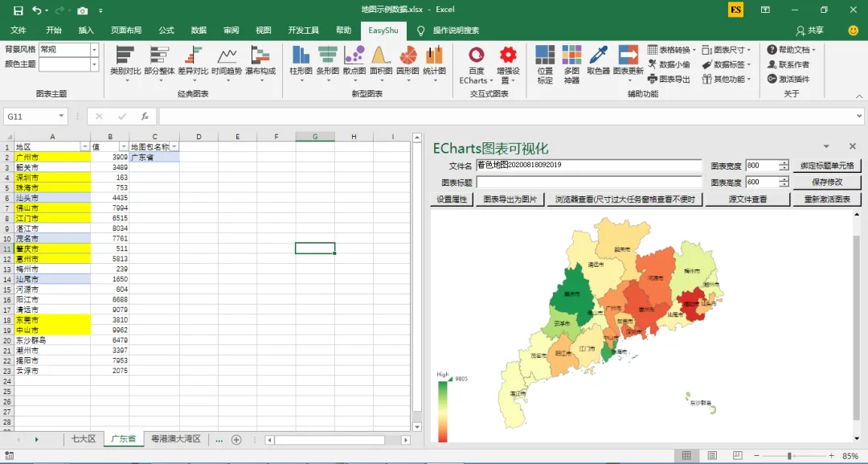868x464 pixels.
Task: Click the 取色器 color picker tool
Action: pos(599,61)
